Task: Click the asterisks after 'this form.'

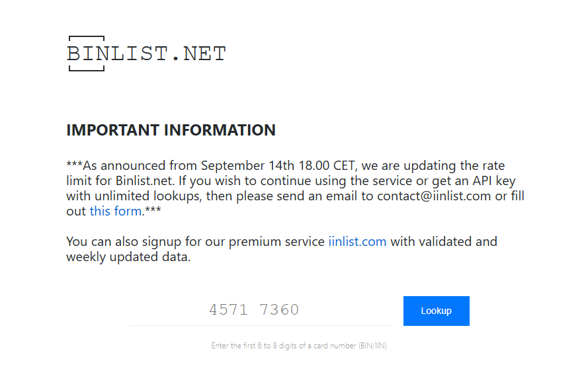Action: pos(153,210)
